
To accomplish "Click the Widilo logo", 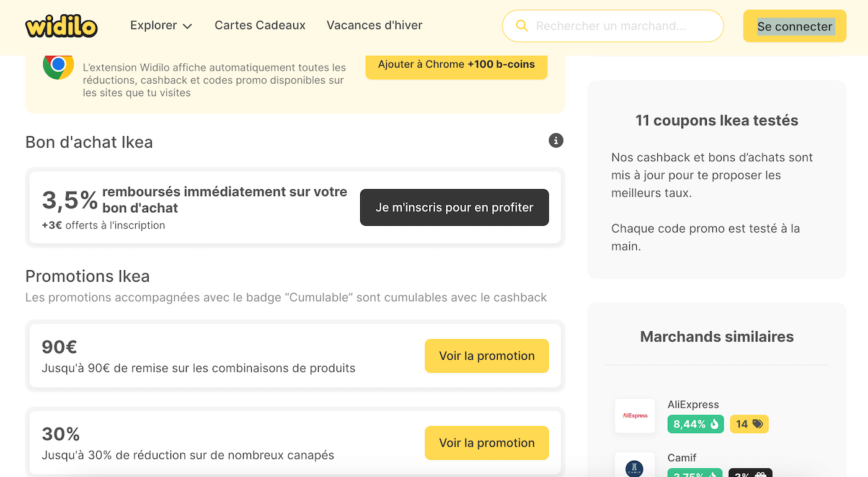I will (x=61, y=27).
